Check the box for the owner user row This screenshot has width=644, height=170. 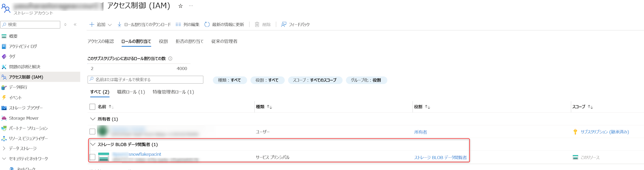92,131
